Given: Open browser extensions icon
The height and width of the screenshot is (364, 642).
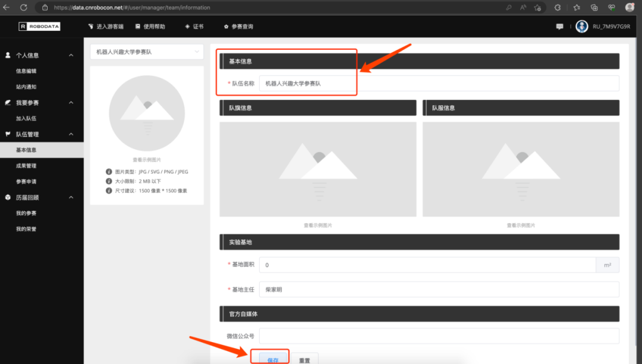Looking at the screenshot, I should tap(558, 7).
